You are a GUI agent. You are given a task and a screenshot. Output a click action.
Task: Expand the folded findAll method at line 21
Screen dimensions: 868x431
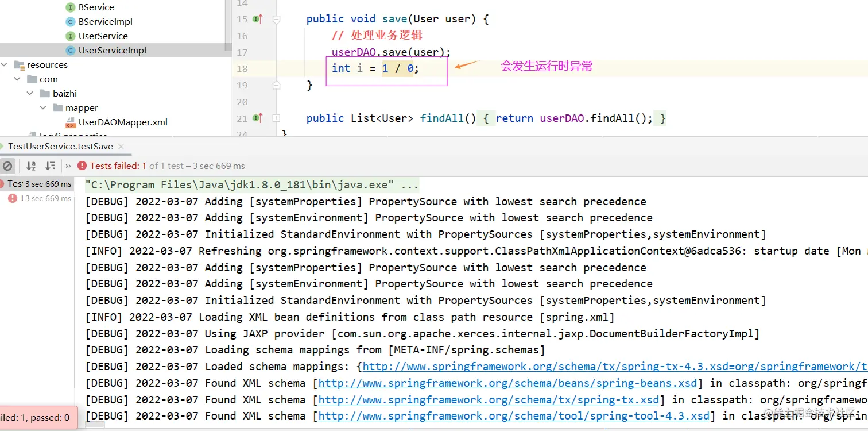[x=276, y=118]
